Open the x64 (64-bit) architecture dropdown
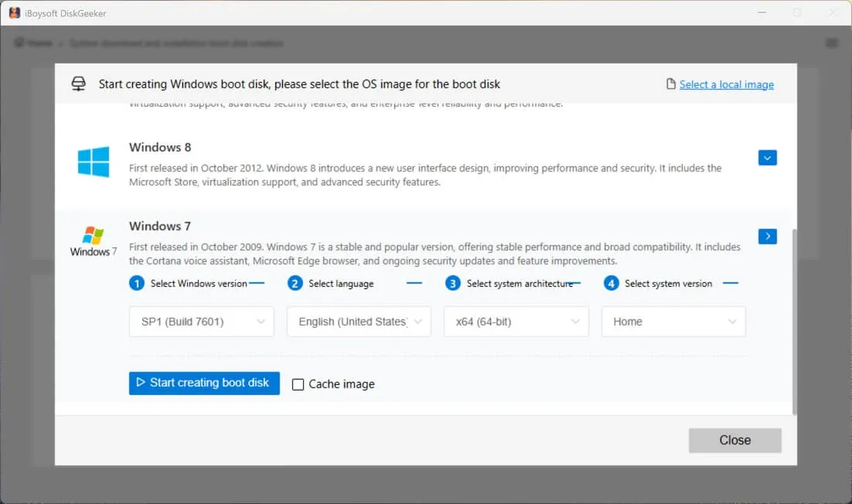This screenshot has width=852, height=504. pos(516,322)
